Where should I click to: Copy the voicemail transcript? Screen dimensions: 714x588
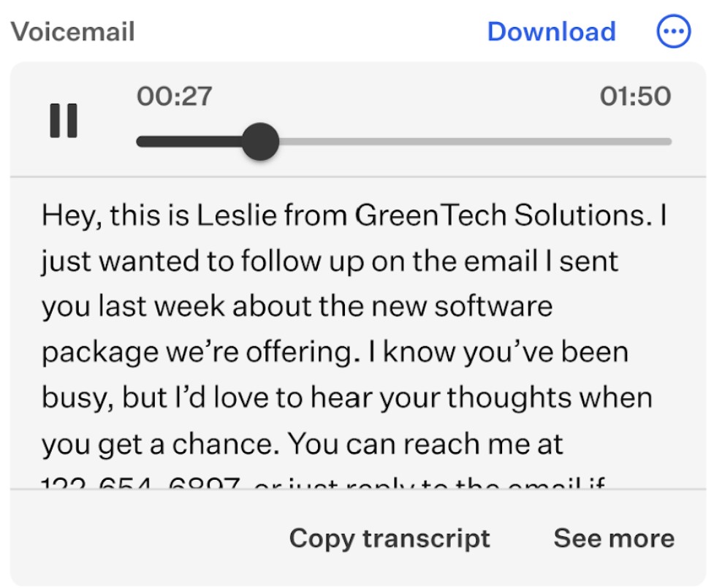pyautogui.click(x=390, y=539)
